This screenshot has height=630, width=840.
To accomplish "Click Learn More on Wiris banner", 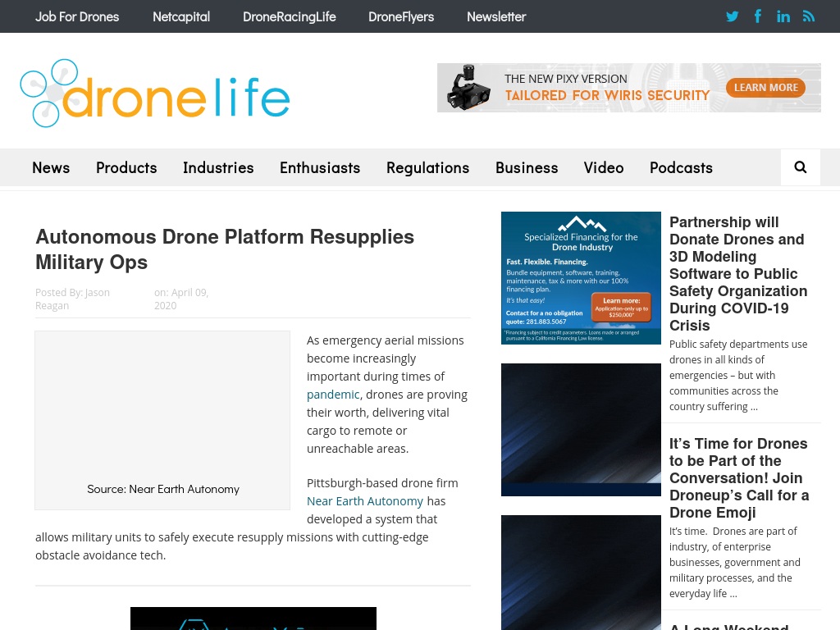I will click(x=765, y=87).
